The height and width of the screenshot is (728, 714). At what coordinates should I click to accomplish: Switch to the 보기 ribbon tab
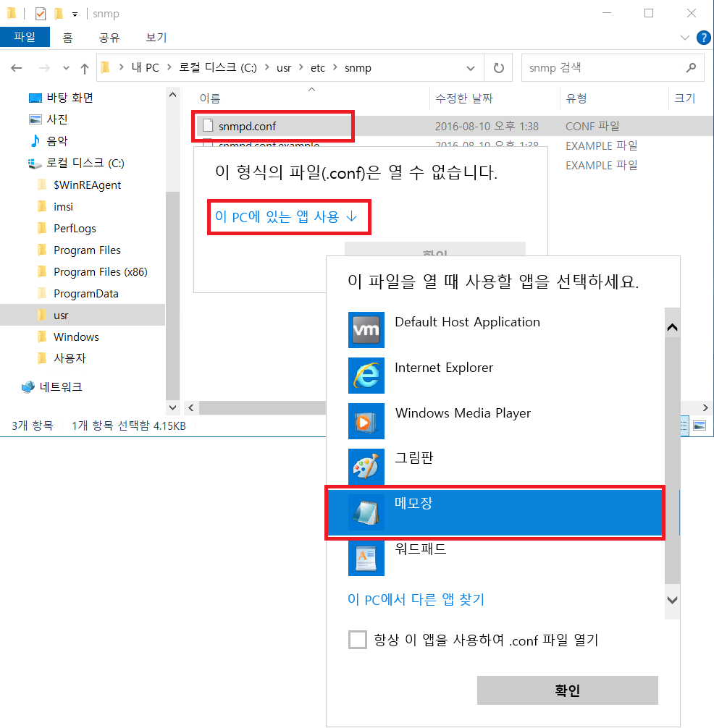pyautogui.click(x=156, y=37)
